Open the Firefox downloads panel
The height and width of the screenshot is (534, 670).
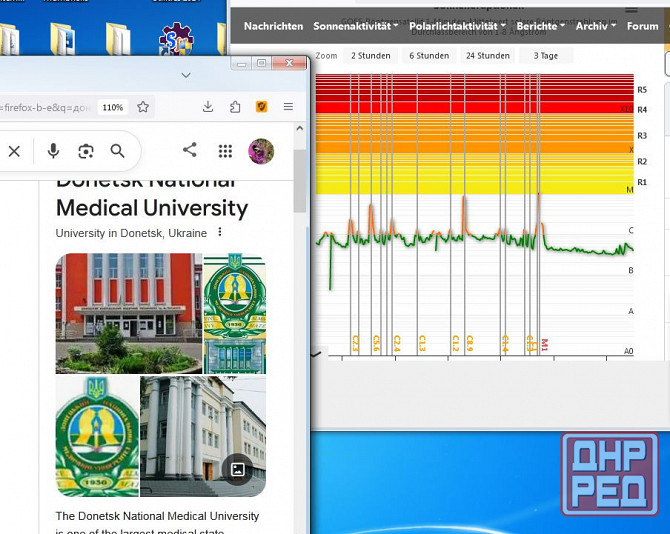208,107
